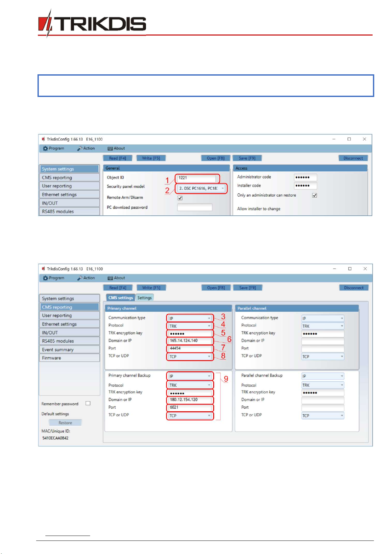Enable the Remember password checkbox

(x=88, y=403)
